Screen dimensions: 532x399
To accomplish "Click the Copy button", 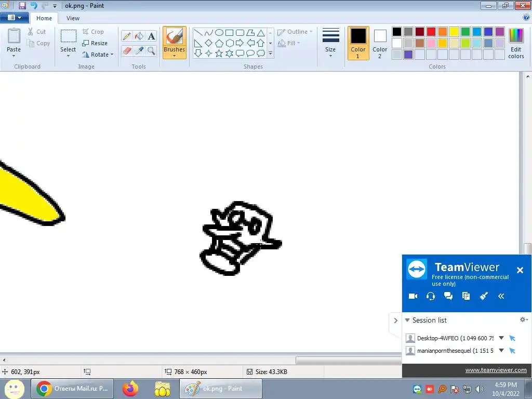I will [x=38, y=43].
